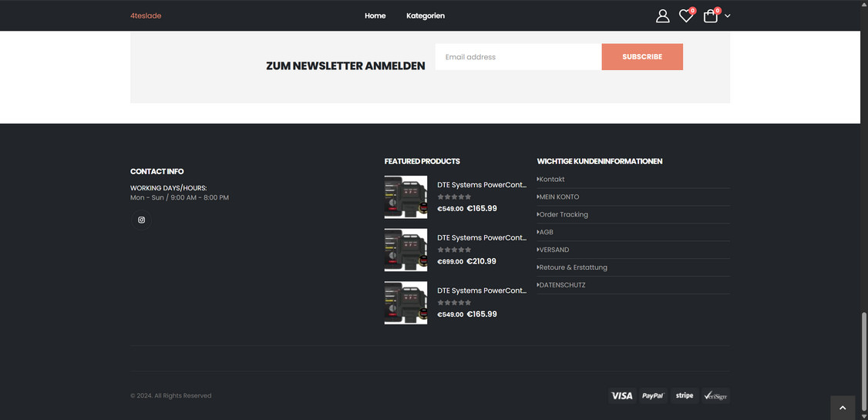
Task: Focus the Email address input field
Action: 518,57
